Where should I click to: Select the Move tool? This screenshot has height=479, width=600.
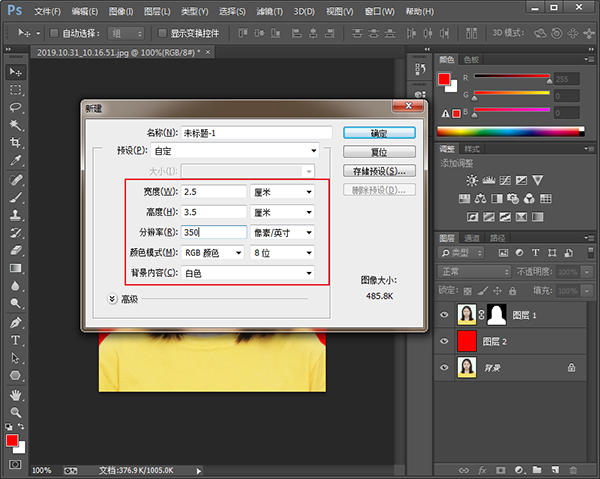16,72
